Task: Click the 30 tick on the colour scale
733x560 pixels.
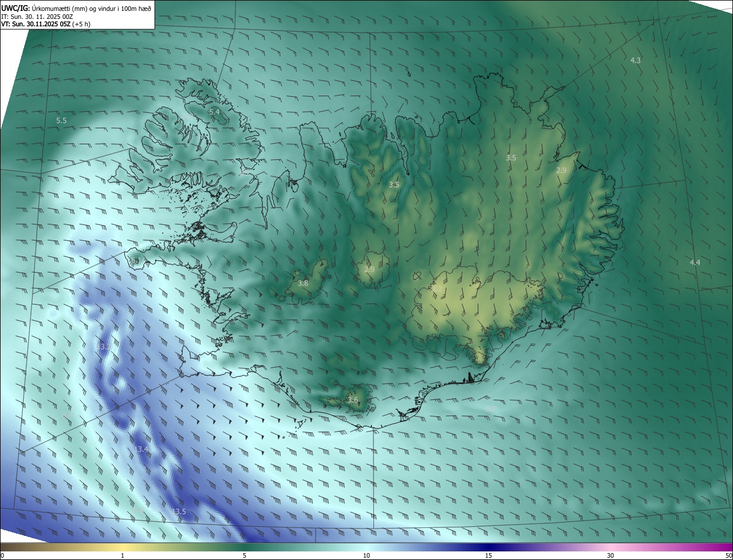Action: point(610,556)
